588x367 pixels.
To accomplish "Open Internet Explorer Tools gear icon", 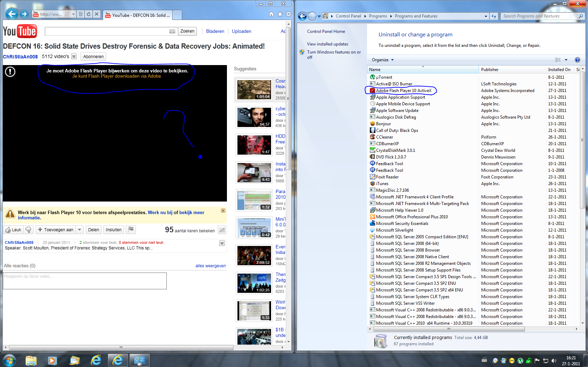I will pyautogui.click(x=288, y=14).
